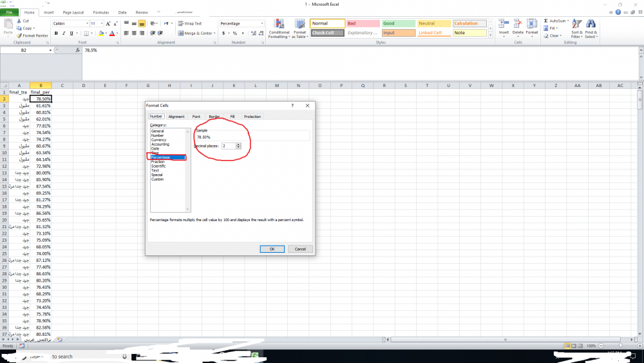The width and height of the screenshot is (644, 363).
Task: Click the Format Cells help question mark
Action: (x=292, y=106)
